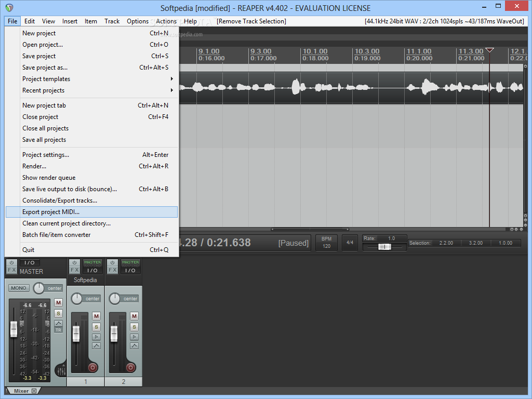Open the Render... dialog entry
The width and height of the screenshot is (532, 399).
91,166
